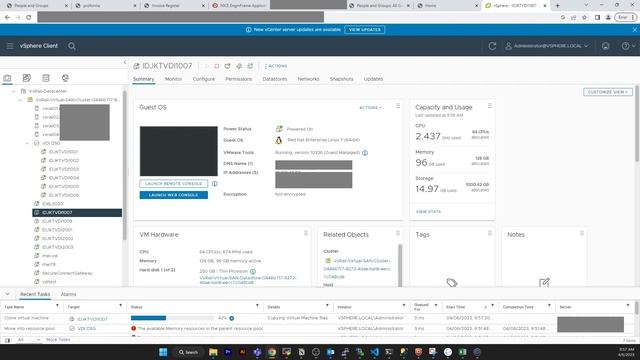Click the Clone virtual machine progress bar

click(172, 318)
